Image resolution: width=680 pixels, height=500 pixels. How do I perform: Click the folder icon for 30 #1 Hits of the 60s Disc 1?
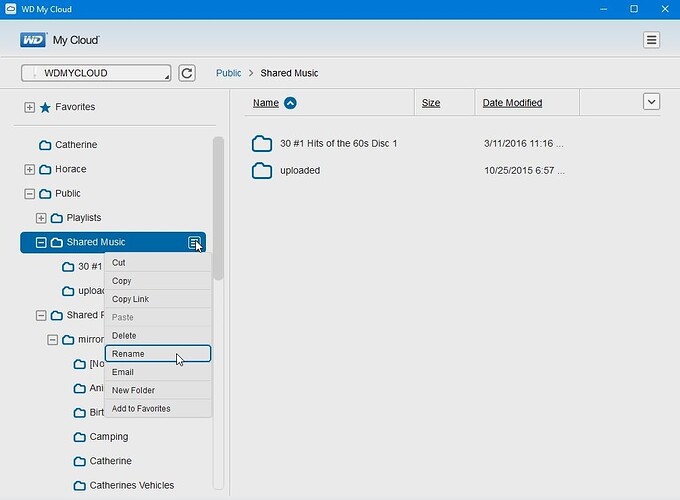click(262, 144)
